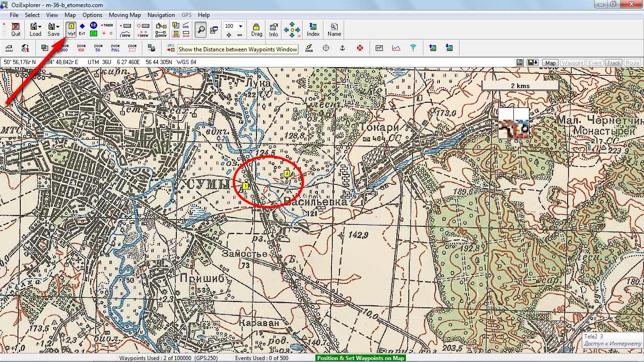Open the File menu

tap(14, 15)
